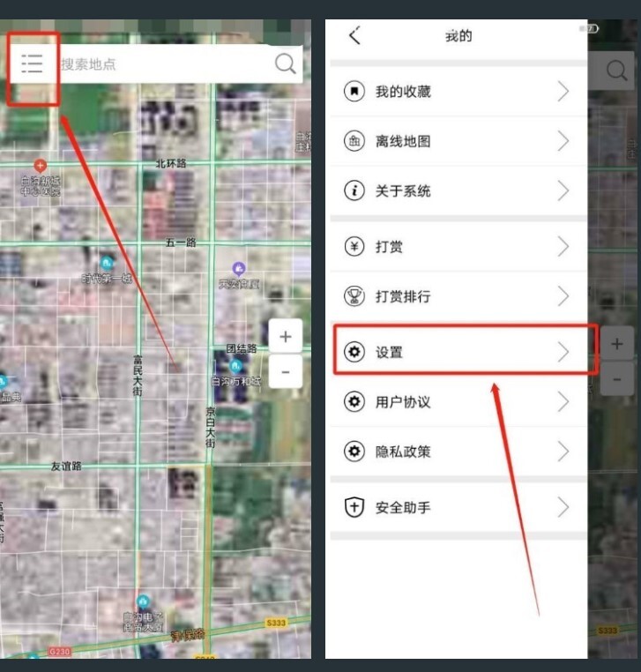641x672 pixels.
Task: Tap the 友谊路 road label
Action: [x=66, y=467]
